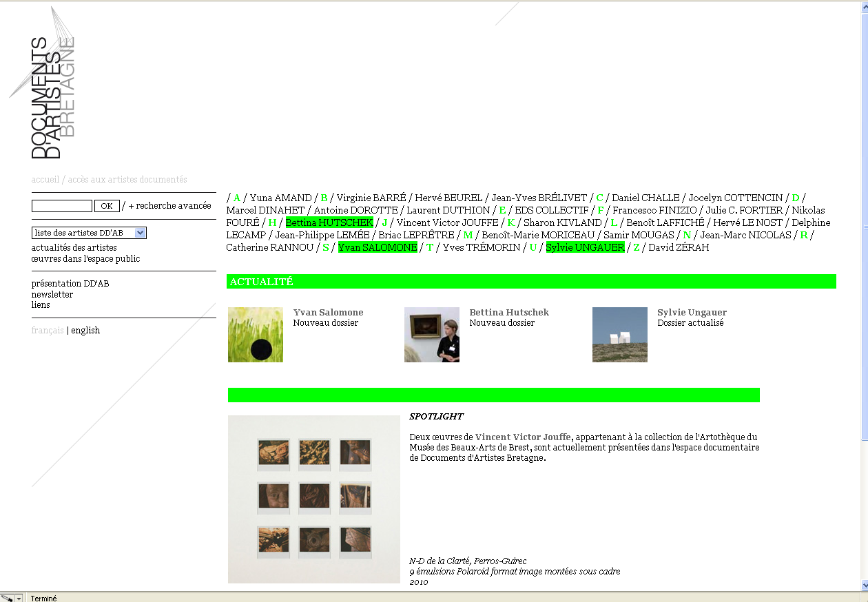Open the newsletter link
868x602 pixels.
pos(52,294)
